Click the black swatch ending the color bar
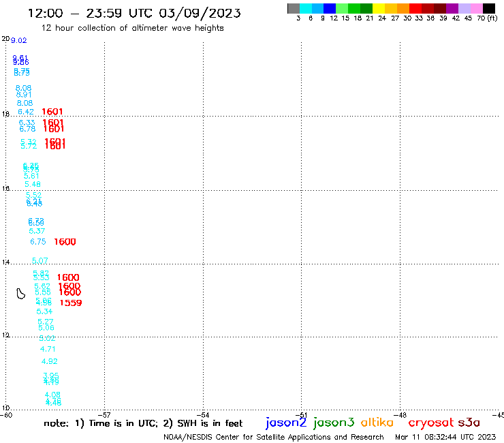 (x=488, y=8)
